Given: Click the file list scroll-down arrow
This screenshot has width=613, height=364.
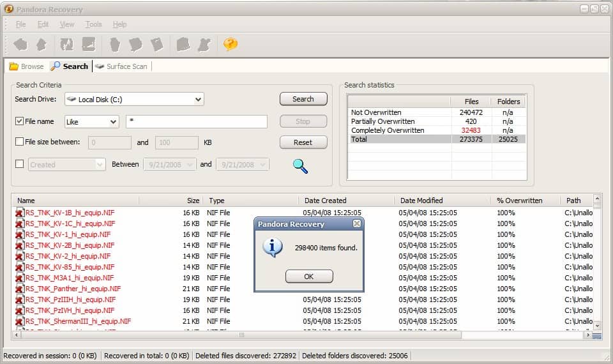Looking at the screenshot, I should 597,325.
